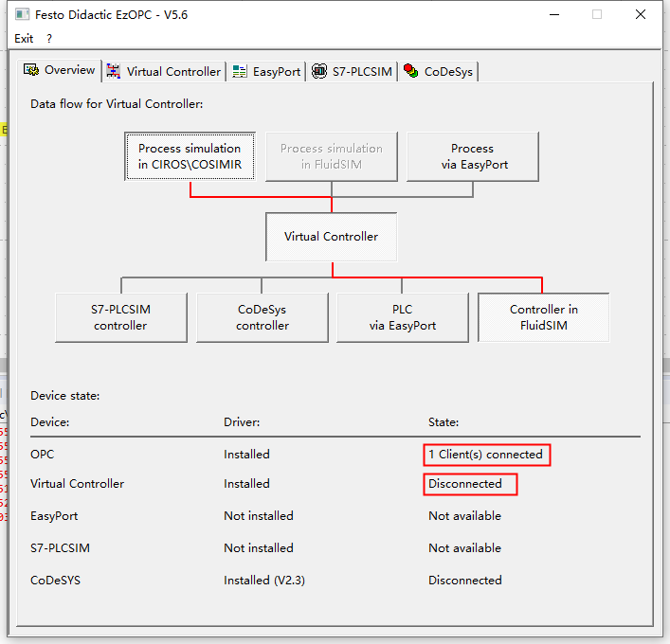The width and height of the screenshot is (670, 644).
Task: Click the Virtual Controller device row label
Action: [x=77, y=484]
